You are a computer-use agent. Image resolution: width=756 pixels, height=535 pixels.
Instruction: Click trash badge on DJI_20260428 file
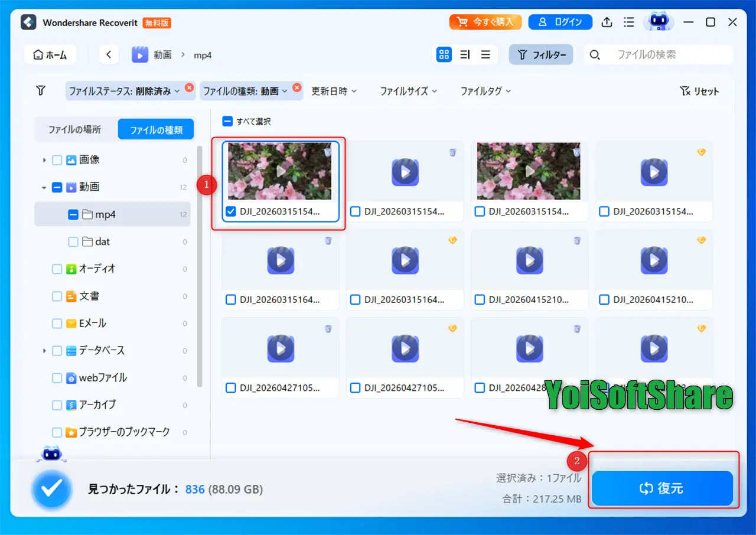coord(577,328)
